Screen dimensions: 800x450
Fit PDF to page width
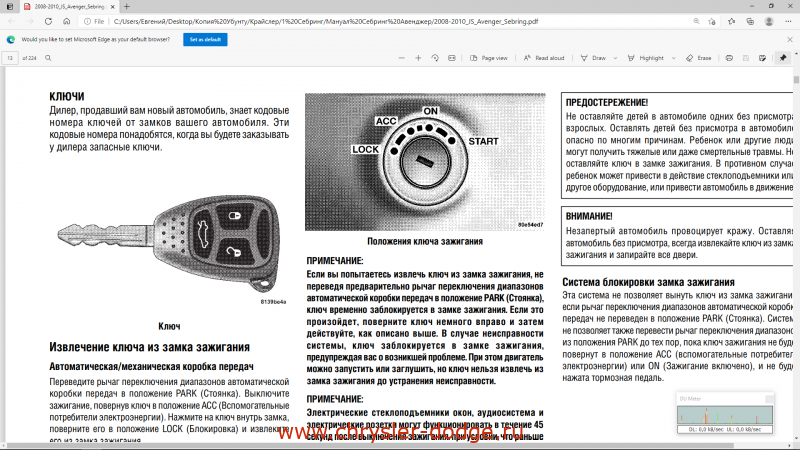[452, 58]
